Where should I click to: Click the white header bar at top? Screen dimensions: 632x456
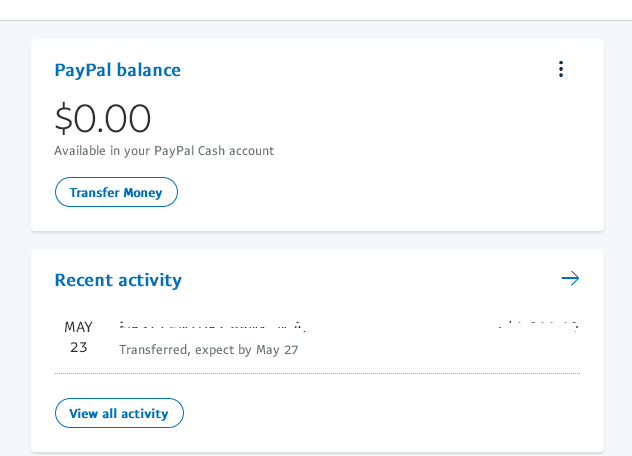(x=316, y=9)
